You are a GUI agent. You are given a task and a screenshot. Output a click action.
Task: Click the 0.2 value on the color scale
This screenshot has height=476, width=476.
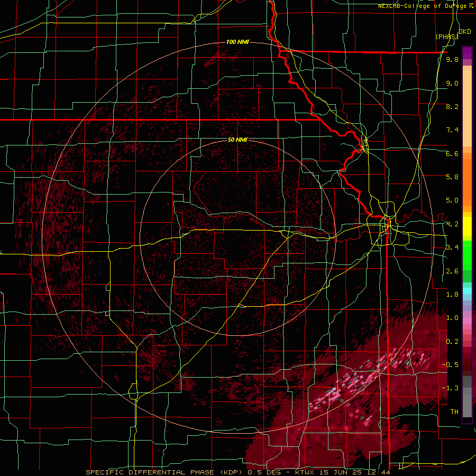[x=452, y=342]
